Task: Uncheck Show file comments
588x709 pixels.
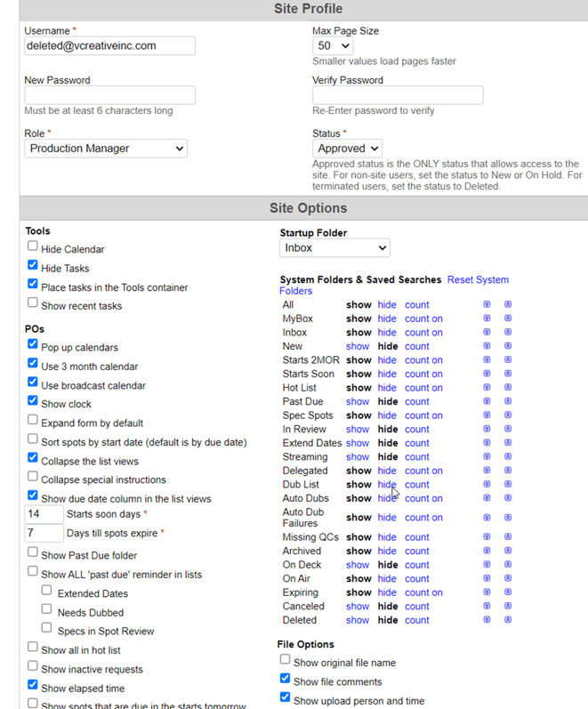Action: [285, 678]
